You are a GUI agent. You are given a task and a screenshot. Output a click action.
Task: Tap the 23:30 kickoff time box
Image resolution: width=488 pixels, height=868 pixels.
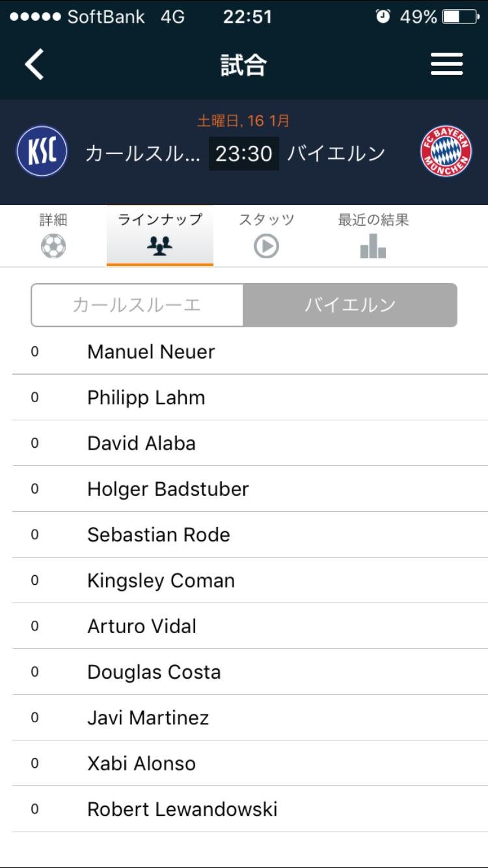[243, 154]
